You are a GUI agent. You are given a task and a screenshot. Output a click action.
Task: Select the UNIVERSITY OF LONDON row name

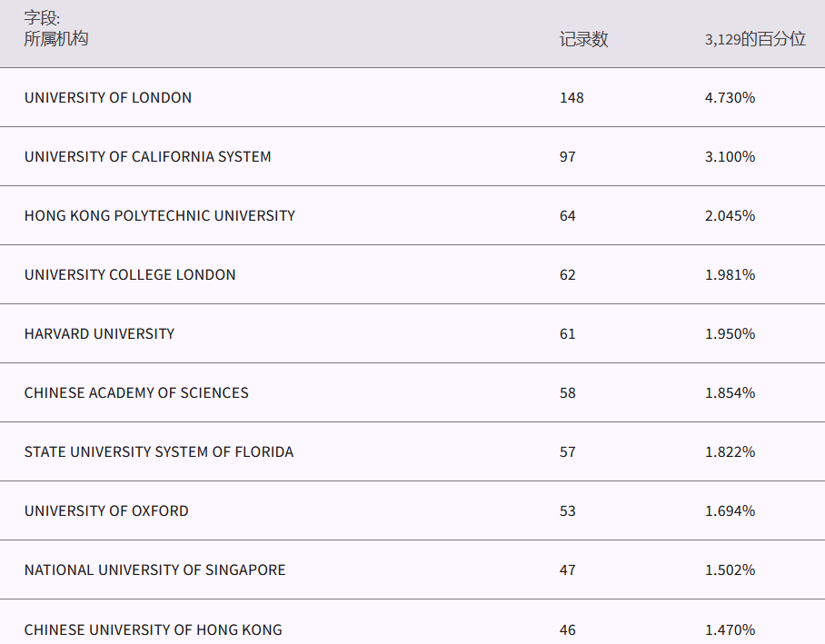[x=108, y=98]
